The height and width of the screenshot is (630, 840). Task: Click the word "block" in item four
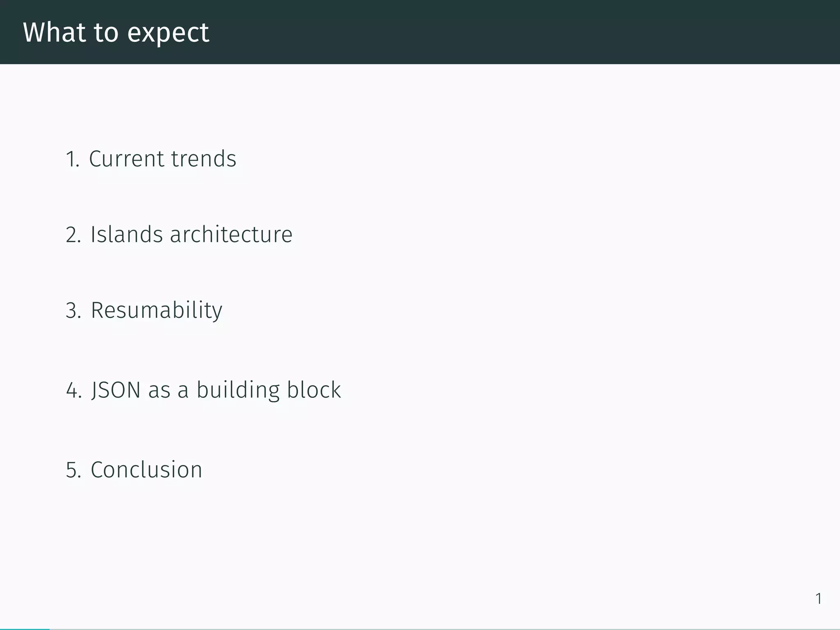click(314, 390)
